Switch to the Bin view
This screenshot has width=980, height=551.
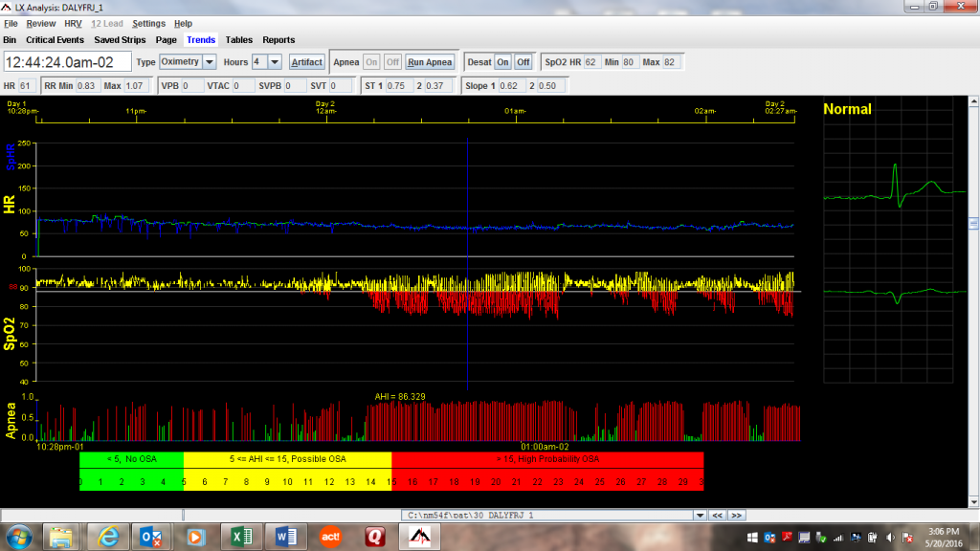[x=10, y=40]
